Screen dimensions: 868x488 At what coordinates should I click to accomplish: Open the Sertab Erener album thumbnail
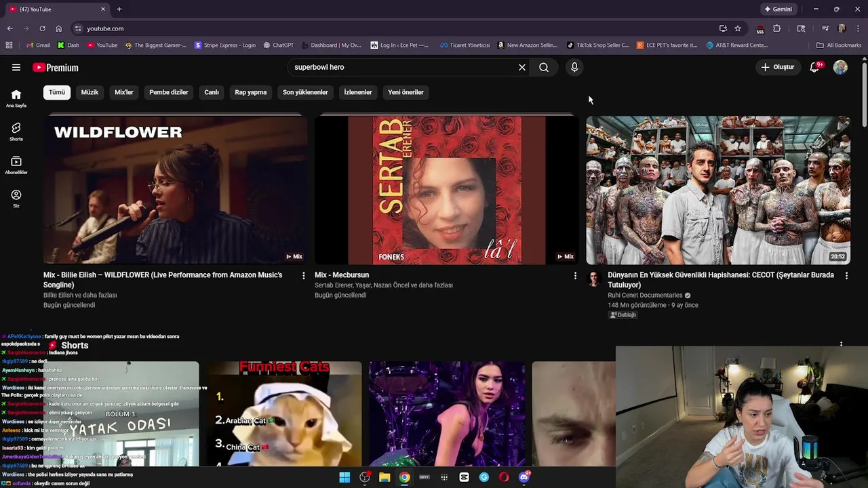[x=447, y=190]
